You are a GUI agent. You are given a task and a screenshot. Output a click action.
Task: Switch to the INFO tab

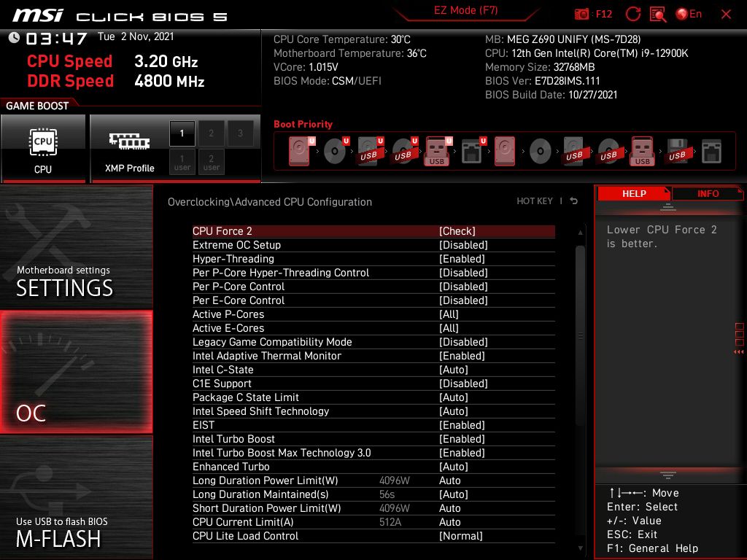[x=708, y=194]
